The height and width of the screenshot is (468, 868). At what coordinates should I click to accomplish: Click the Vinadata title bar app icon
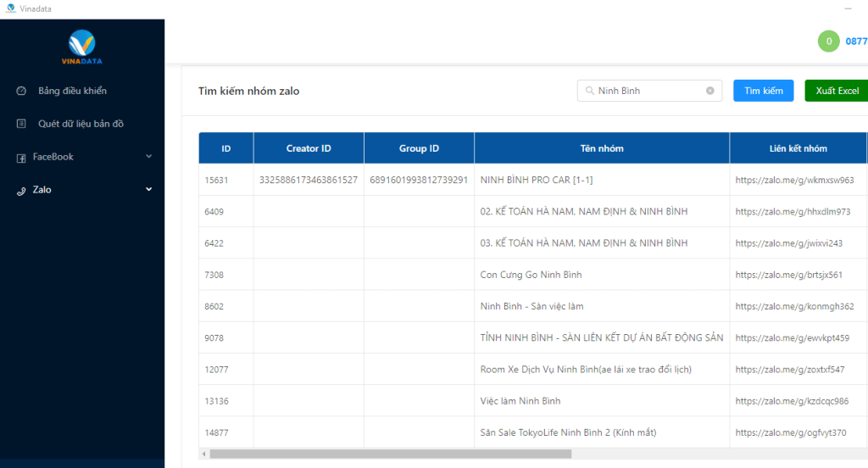pos(10,8)
